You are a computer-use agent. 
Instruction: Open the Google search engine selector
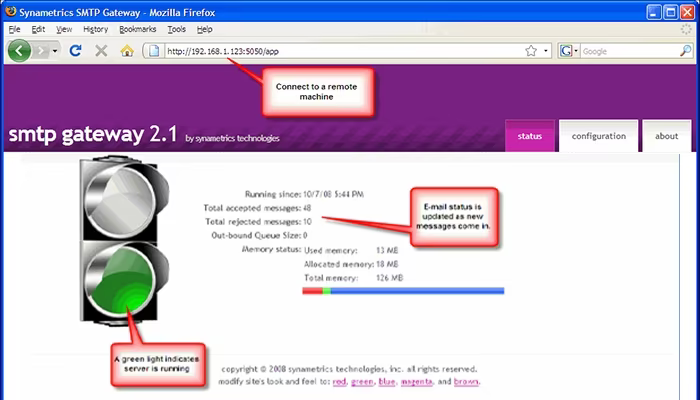(569, 51)
